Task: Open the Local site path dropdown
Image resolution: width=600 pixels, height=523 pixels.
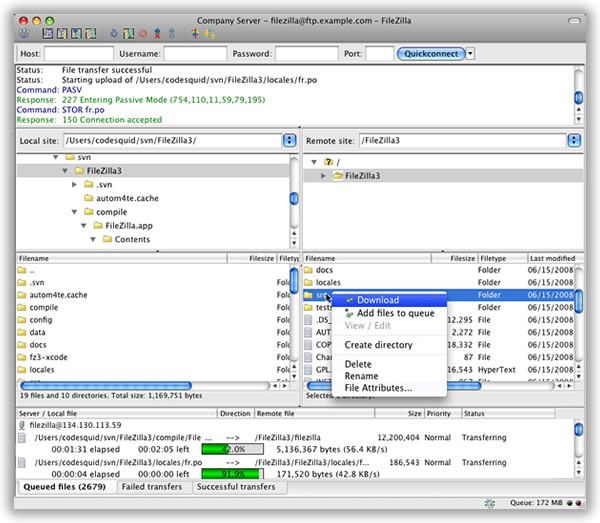Action: pos(289,140)
